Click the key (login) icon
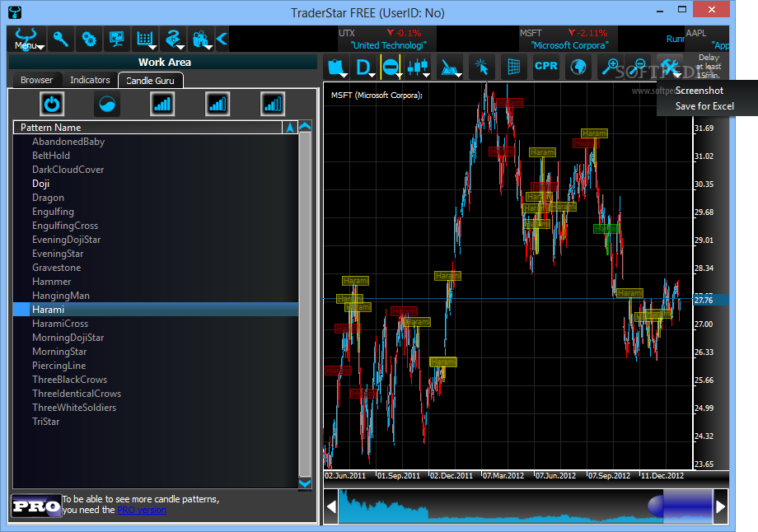Image resolution: width=758 pixels, height=532 pixels. pos(60,40)
